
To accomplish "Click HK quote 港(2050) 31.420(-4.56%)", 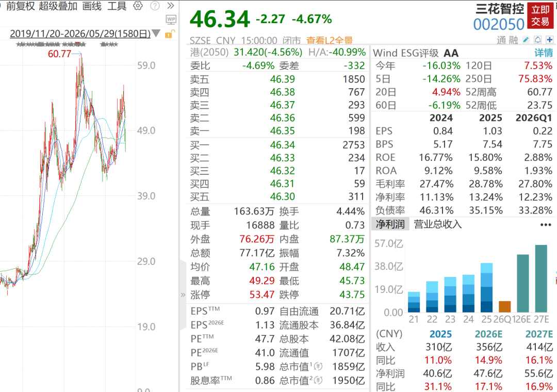I will (x=246, y=52).
